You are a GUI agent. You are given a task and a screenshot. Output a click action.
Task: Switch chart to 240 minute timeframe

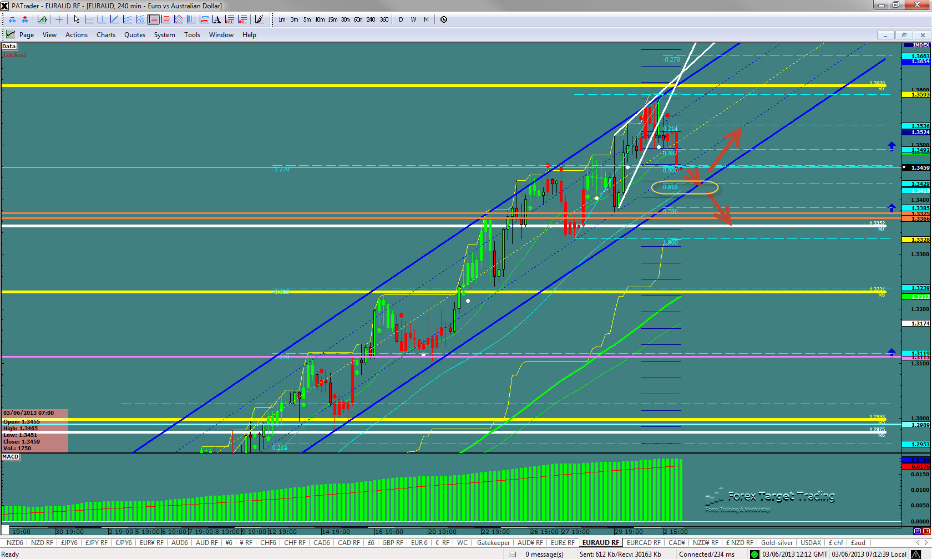tap(371, 19)
